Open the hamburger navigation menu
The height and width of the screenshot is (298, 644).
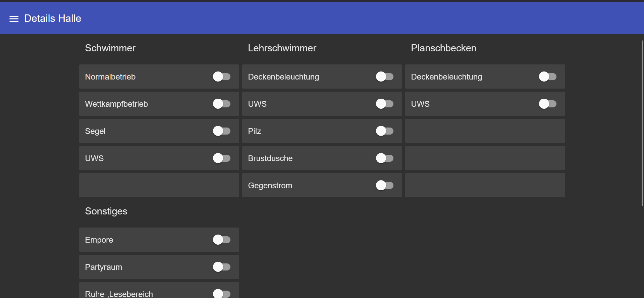14,19
